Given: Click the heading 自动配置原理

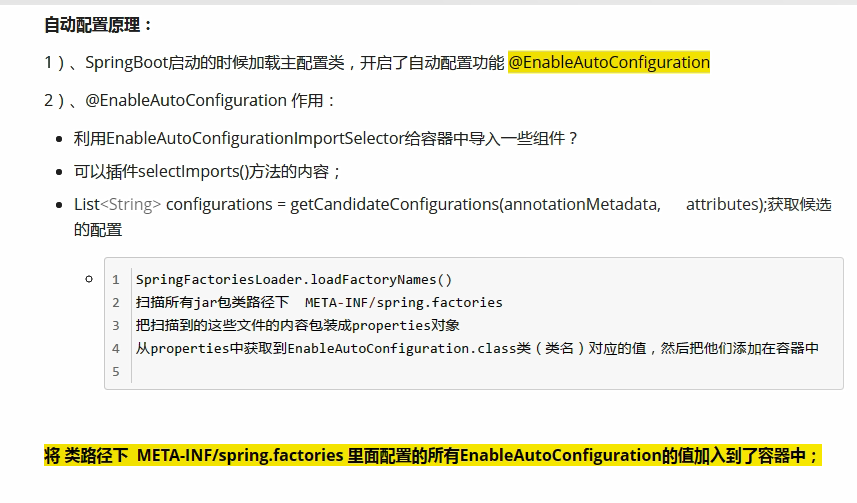Looking at the screenshot, I should (x=99, y=24).
